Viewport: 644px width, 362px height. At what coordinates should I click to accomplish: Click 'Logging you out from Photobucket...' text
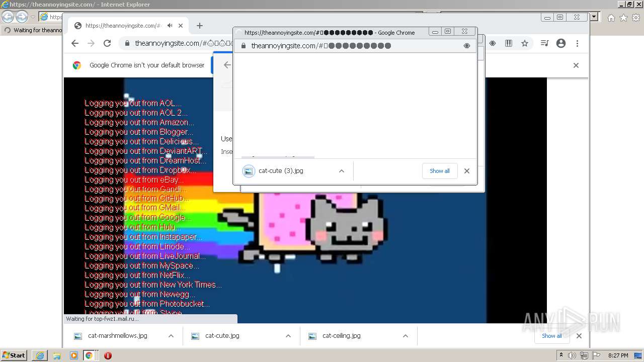coord(147,304)
